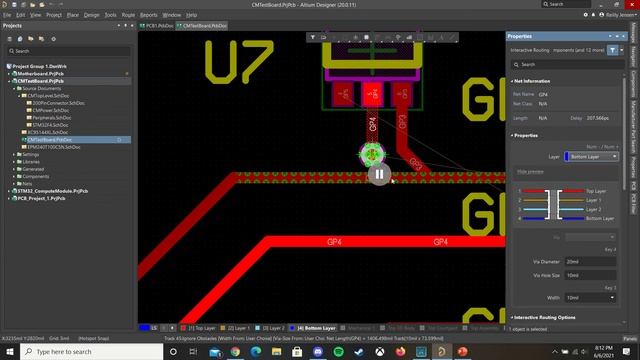Image resolution: width=640 pixels, height=360 pixels.
Task: Select STM32F4.SchDoc in project tree
Action: tap(50, 125)
